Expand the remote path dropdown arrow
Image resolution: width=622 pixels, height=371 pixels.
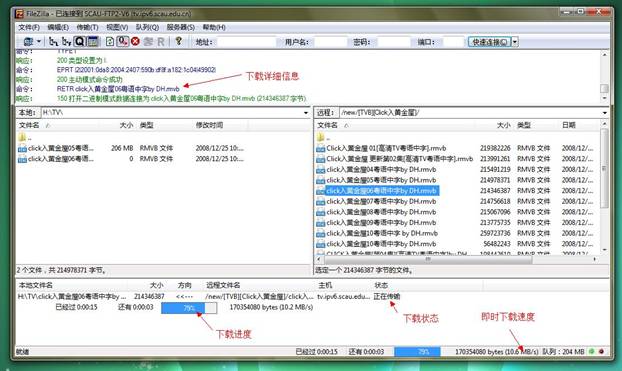click(605, 113)
